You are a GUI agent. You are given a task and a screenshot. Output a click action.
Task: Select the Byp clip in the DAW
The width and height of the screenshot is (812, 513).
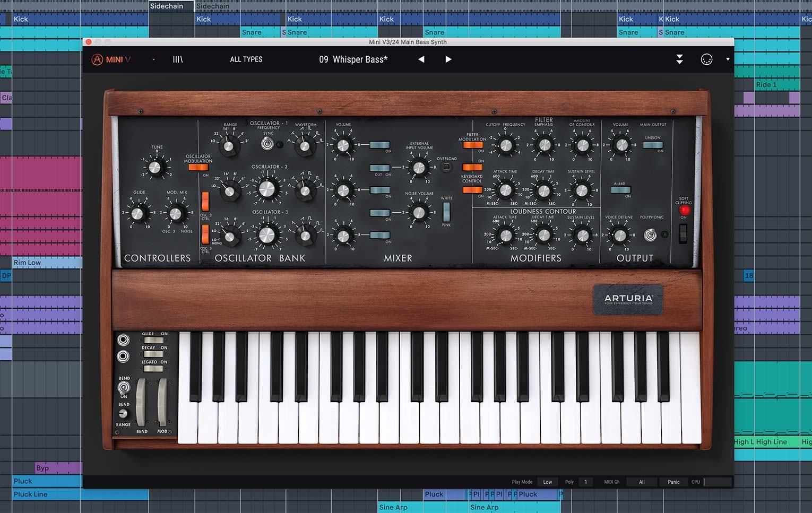pyautogui.click(x=58, y=468)
